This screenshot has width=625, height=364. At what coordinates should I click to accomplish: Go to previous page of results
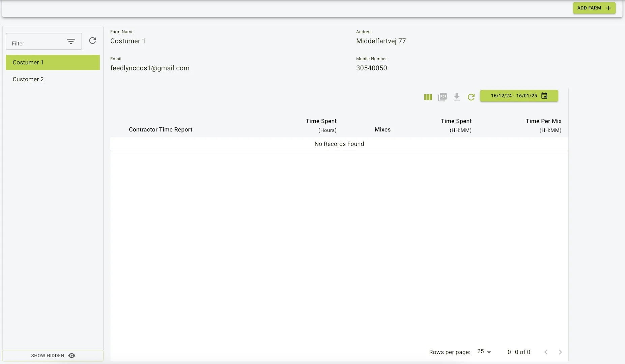click(x=546, y=352)
